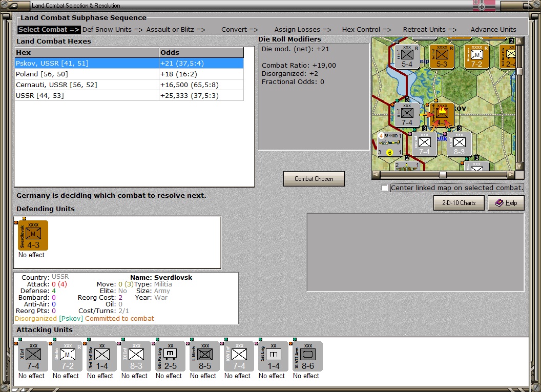Image resolution: width=541 pixels, height=392 pixels.
Task: Click the Odds column header
Action: pos(201,52)
